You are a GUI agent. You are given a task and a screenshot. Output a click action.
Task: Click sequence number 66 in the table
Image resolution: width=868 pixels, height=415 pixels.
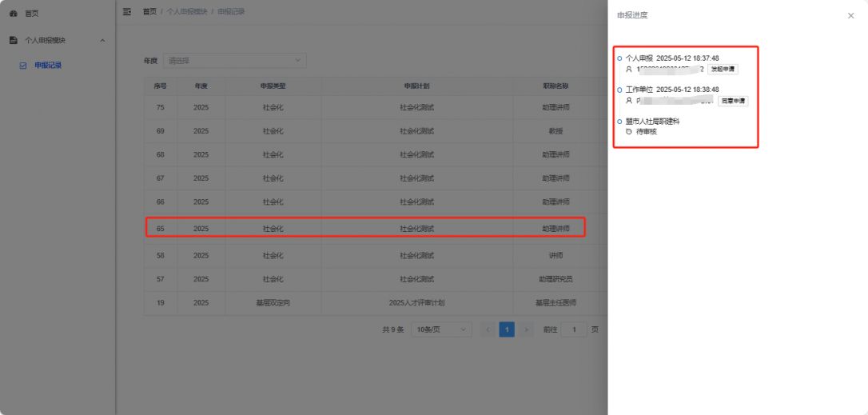point(161,202)
